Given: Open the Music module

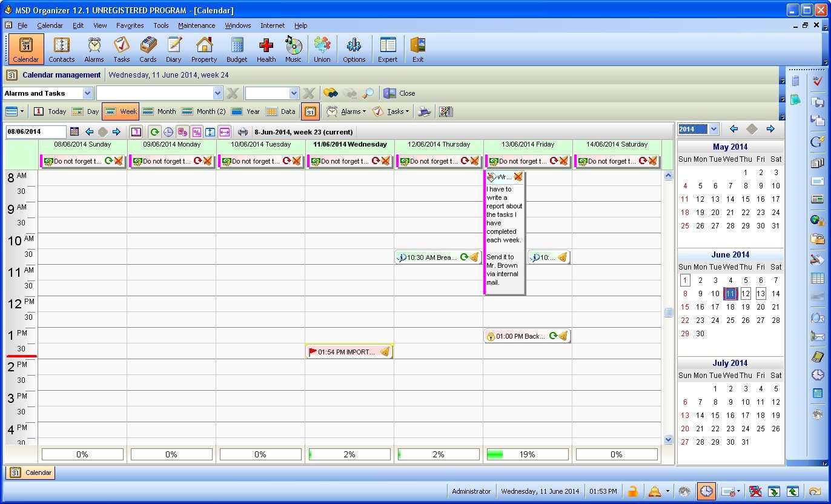Looking at the screenshot, I should coord(293,49).
